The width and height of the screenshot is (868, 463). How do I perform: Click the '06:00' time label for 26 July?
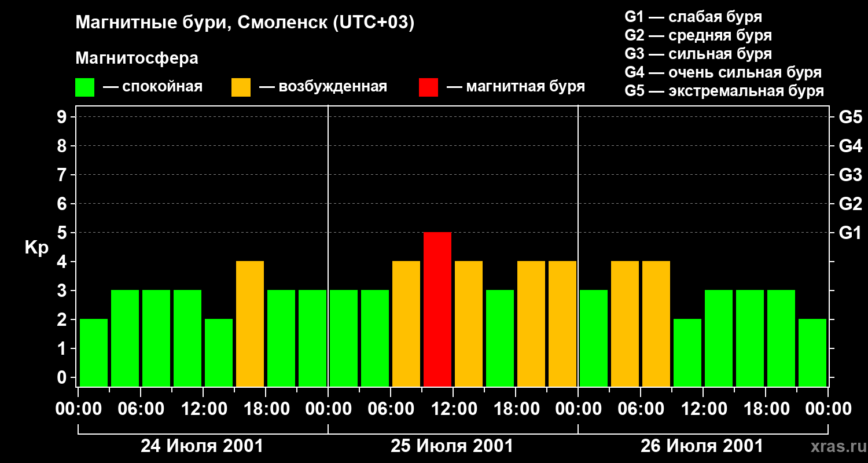(641, 409)
